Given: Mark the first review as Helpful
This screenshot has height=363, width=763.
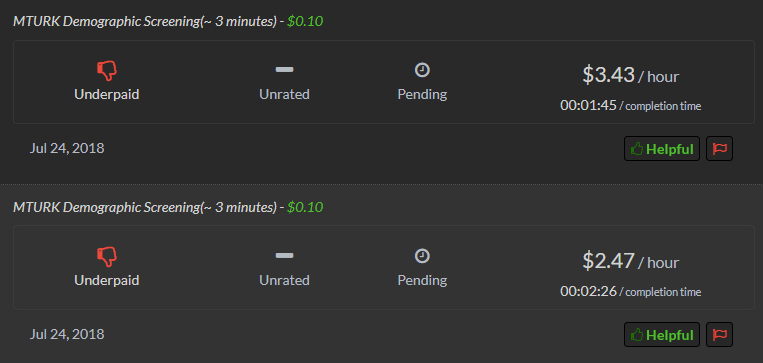Looking at the screenshot, I should pyautogui.click(x=662, y=148).
